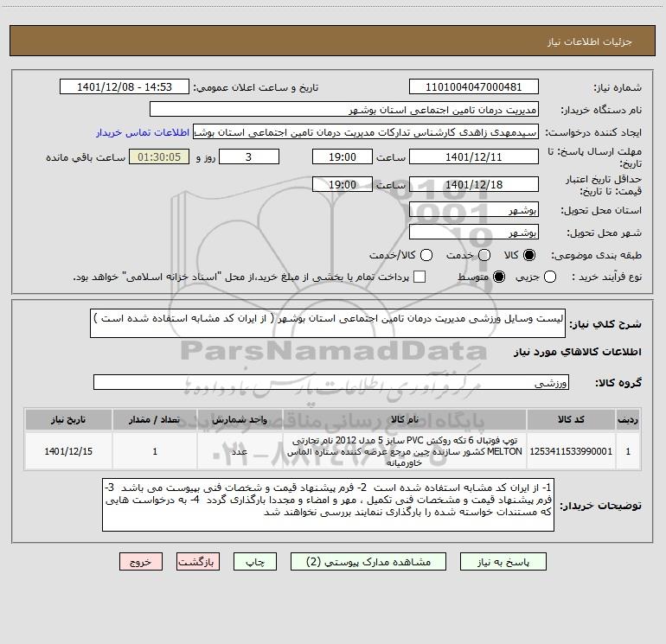Click the need number field 1101004047000481
This screenshot has width=666, height=644.
click(x=474, y=86)
